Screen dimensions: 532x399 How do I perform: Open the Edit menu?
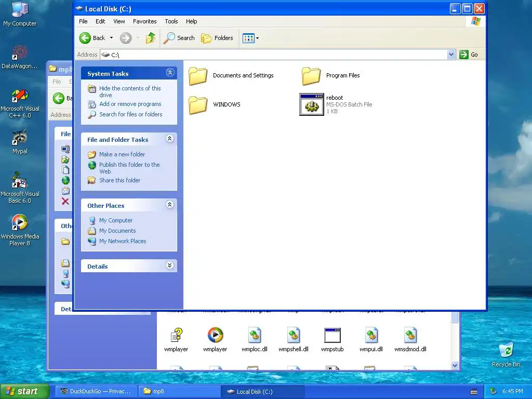(100, 21)
